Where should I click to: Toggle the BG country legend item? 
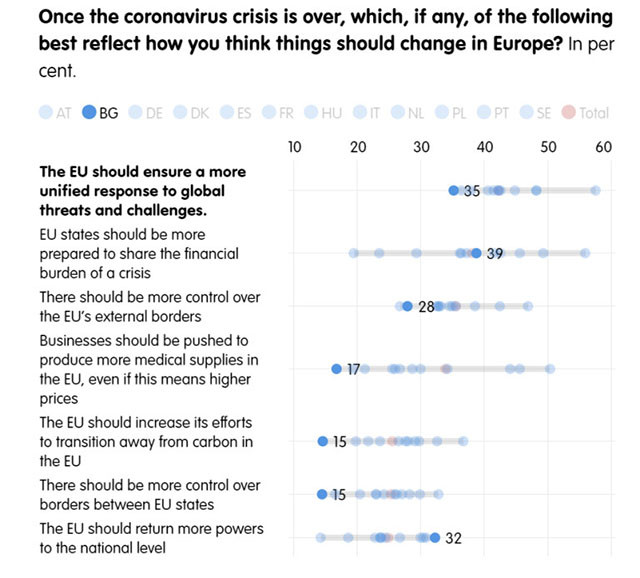click(100, 113)
